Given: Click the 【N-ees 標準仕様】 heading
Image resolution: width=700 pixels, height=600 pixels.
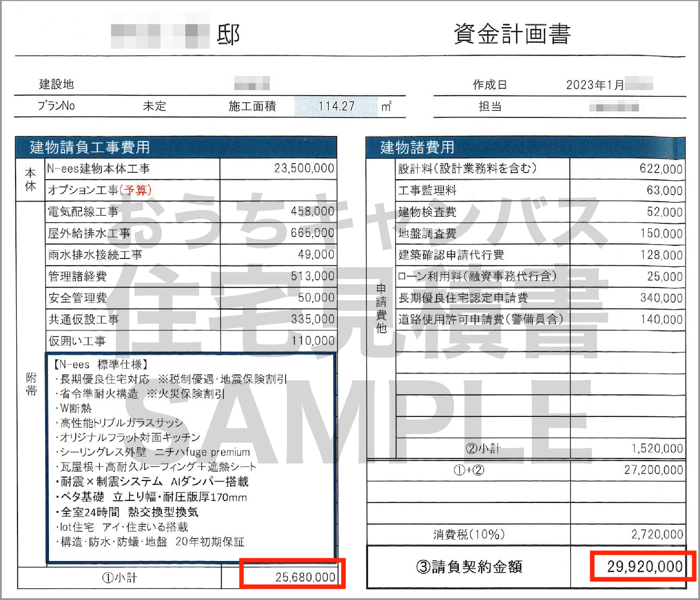Looking at the screenshot, I should click(101, 364).
